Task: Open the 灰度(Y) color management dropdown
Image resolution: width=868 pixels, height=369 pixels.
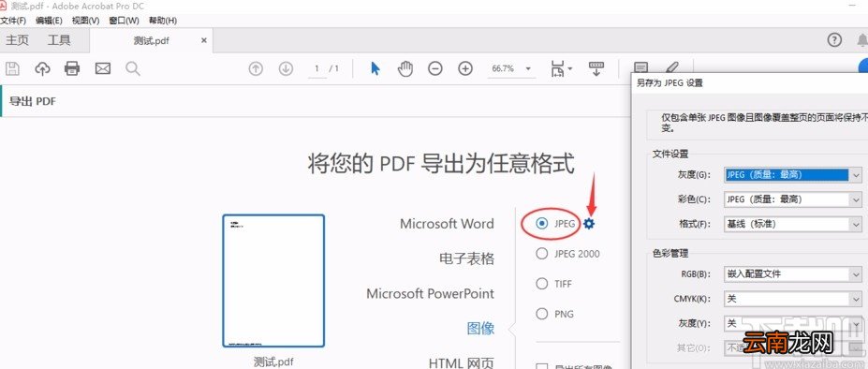Action: click(x=793, y=323)
